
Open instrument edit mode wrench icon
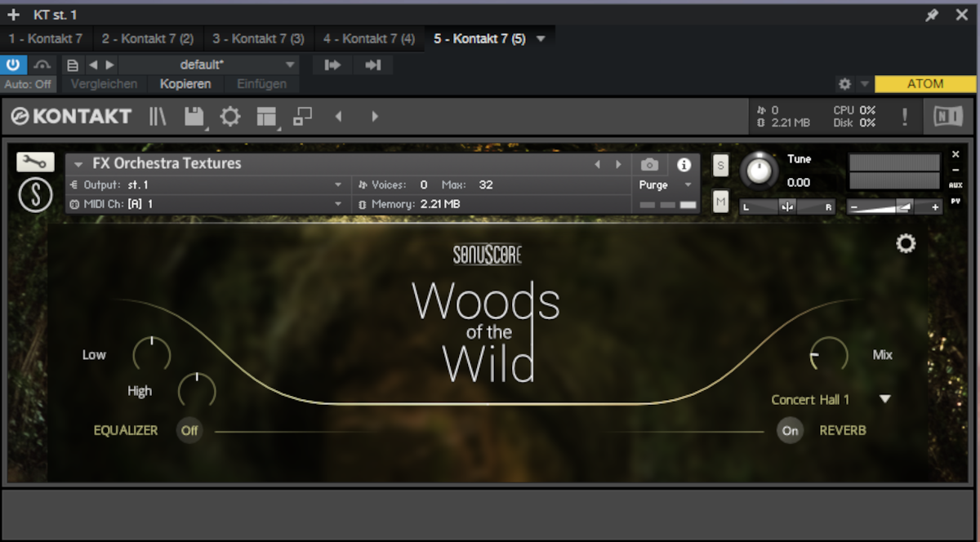click(x=35, y=162)
